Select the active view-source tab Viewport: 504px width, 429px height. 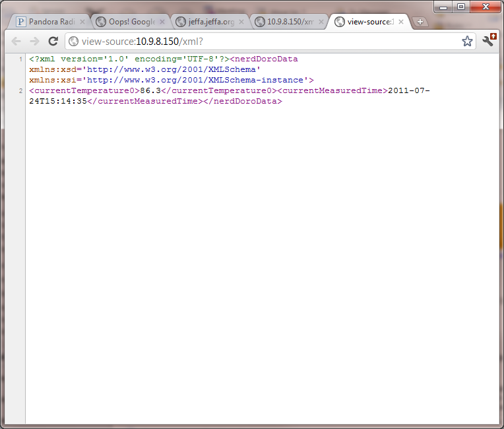366,22
